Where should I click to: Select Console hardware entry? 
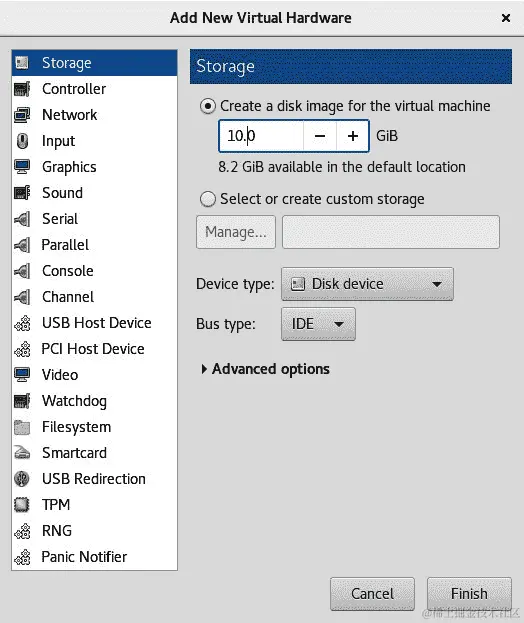pos(95,271)
